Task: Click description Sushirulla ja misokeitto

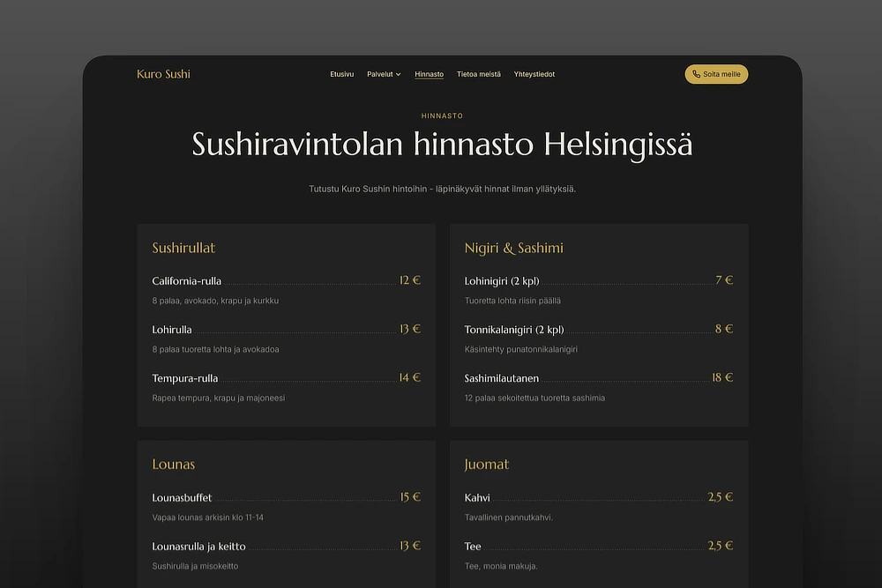Action: pyautogui.click(x=195, y=566)
